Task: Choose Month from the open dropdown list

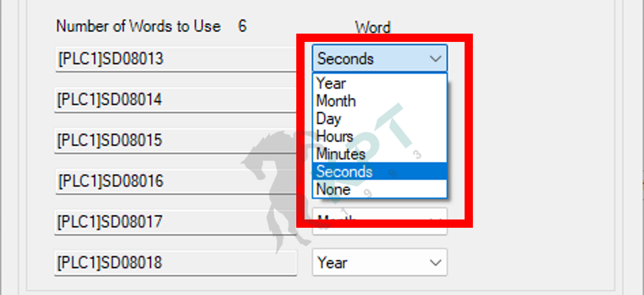Action: [x=379, y=101]
